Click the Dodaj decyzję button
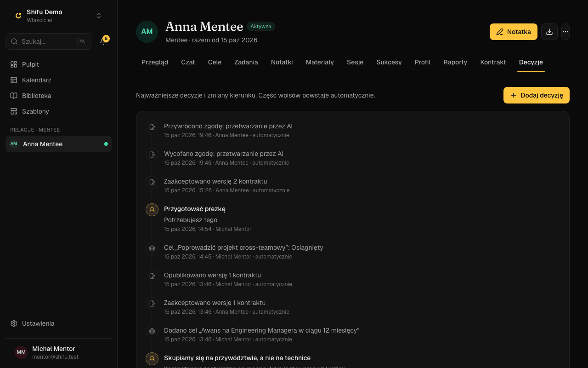Viewport: 588px width, 368px height. pos(537,95)
